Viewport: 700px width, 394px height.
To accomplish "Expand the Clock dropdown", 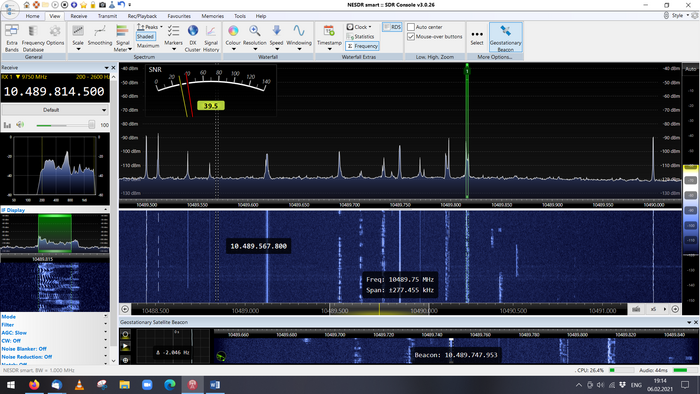I will coord(359,27).
